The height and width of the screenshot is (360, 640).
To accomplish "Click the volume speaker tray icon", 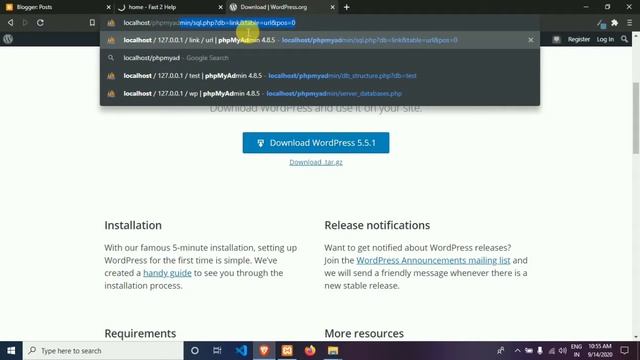I will coord(562,351).
